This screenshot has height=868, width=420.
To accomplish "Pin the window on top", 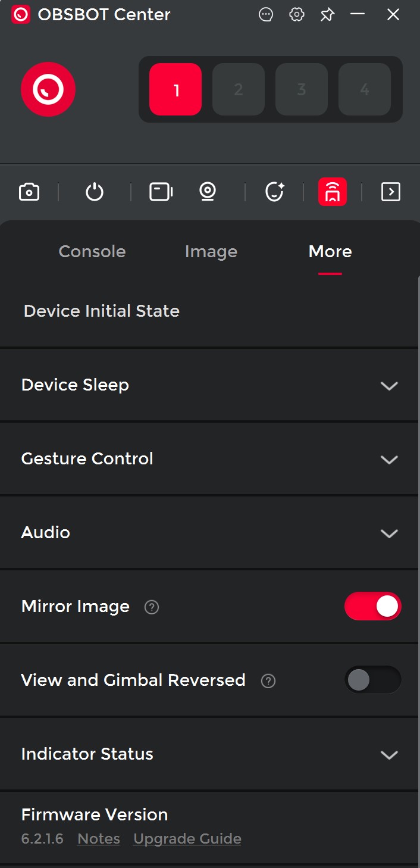I will click(x=327, y=15).
